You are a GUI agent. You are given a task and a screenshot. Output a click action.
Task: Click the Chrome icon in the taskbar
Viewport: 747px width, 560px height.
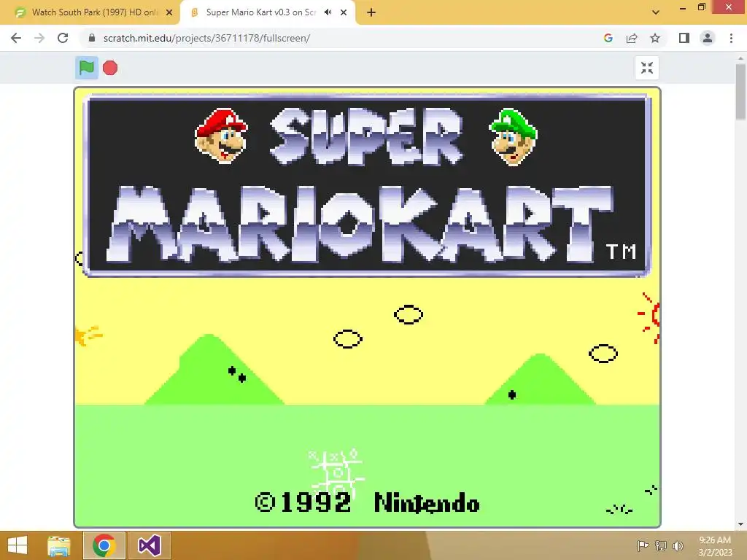(x=104, y=545)
